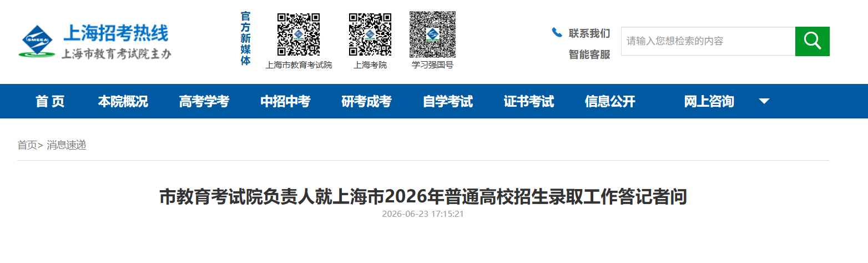Expand the white triangle arrow in the nav bar

pos(764,101)
